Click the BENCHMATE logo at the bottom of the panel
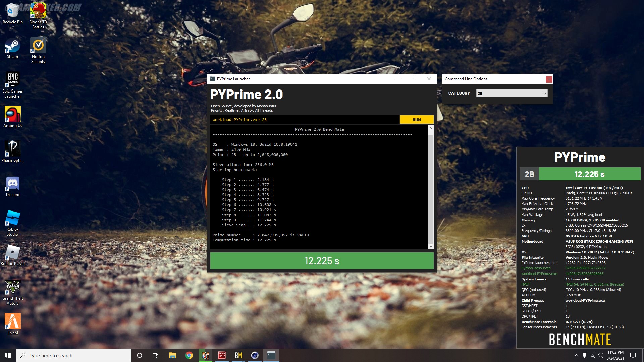The width and height of the screenshot is (644, 362). [580, 339]
